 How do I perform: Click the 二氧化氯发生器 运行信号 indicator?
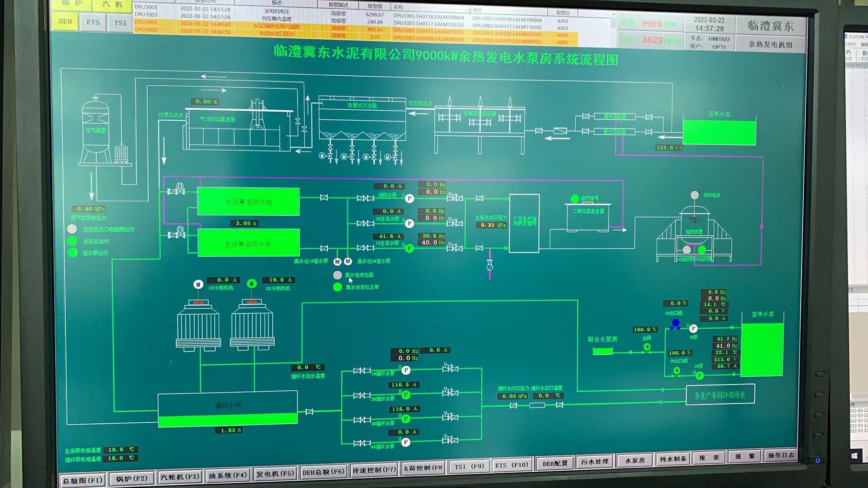[575, 198]
